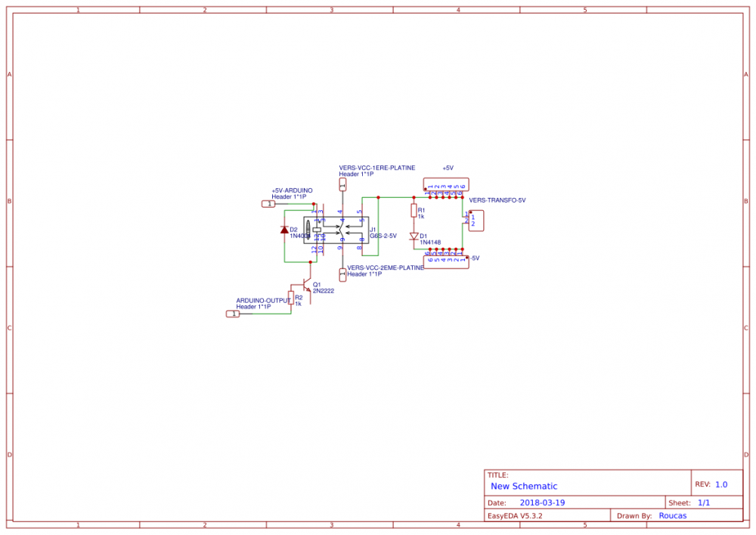
Task: Click the ARDUINO-OUTPUT header pin 1 box
Action: [233, 314]
